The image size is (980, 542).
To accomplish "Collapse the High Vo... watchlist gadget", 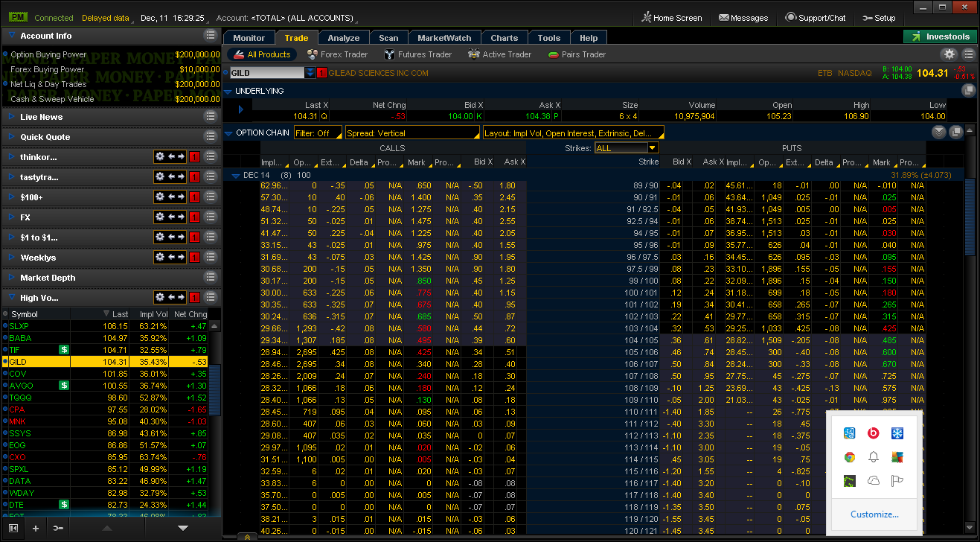I will 12,298.
